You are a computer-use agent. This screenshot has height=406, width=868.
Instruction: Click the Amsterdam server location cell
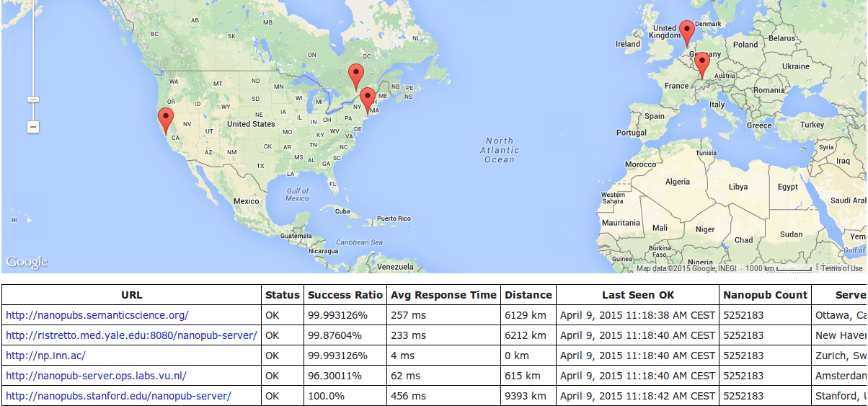click(x=840, y=376)
